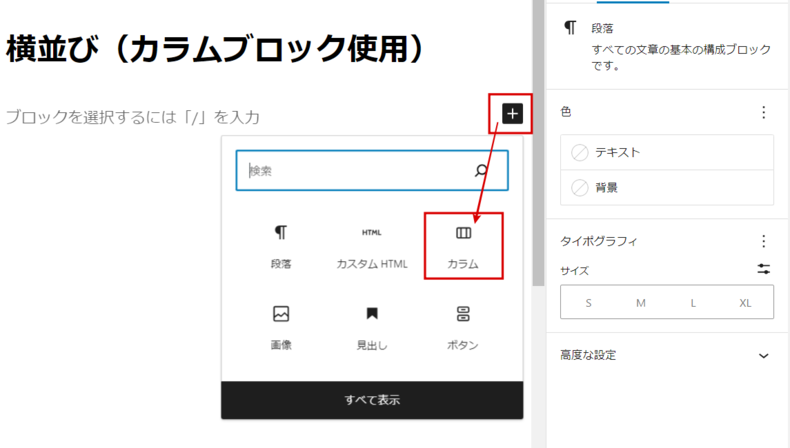Click the 横並び(カラムブロック使用) title

coord(217,49)
